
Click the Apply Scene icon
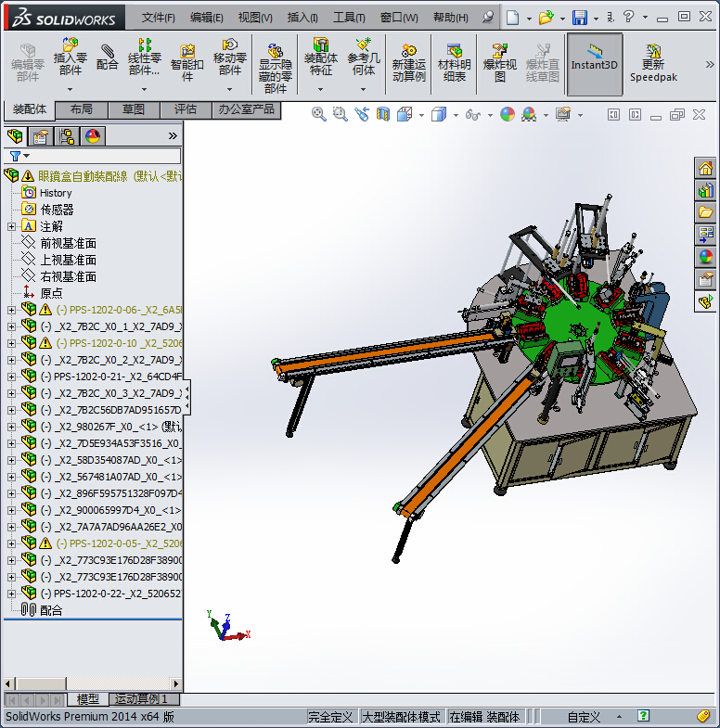pos(529,114)
